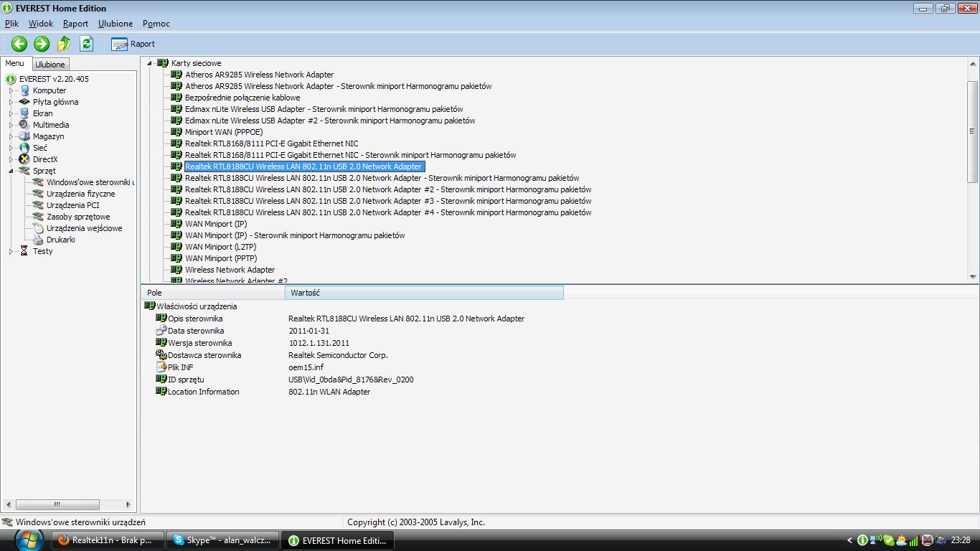
Task: Open the Raport toolbar button
Action: pos(133,44)
